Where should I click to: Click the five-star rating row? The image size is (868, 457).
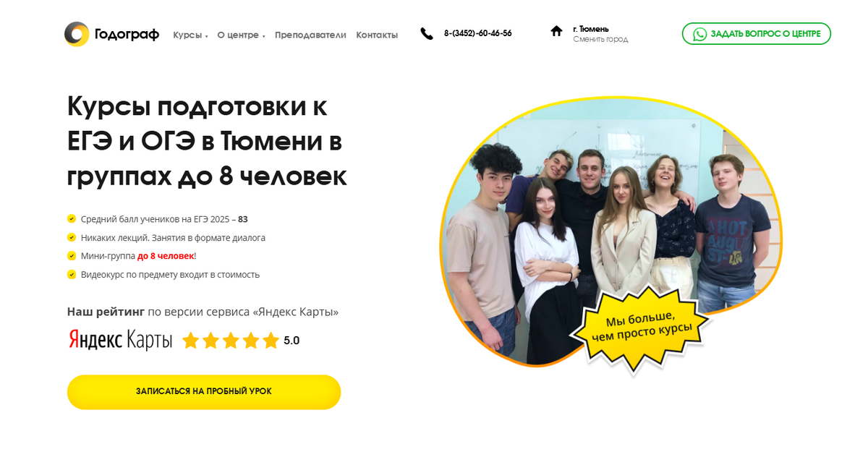[231, 341]
